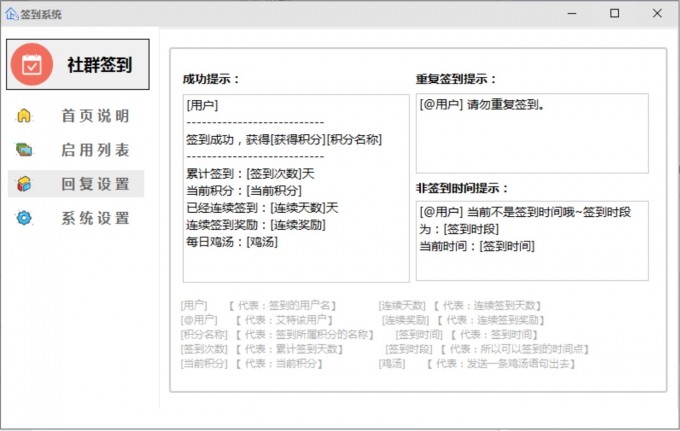Click inside the 非签到时间提示 text box
This screenshot has width=680, height=431.
532,241
